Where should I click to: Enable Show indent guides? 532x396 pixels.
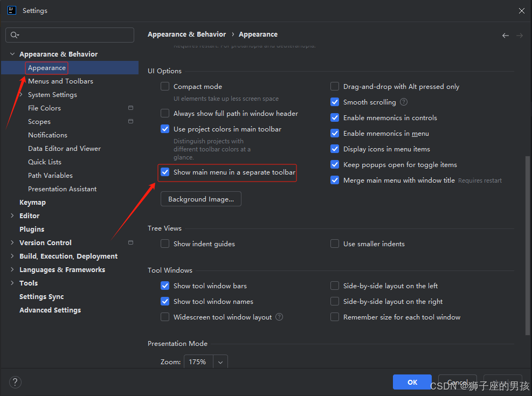click(165, 244)
